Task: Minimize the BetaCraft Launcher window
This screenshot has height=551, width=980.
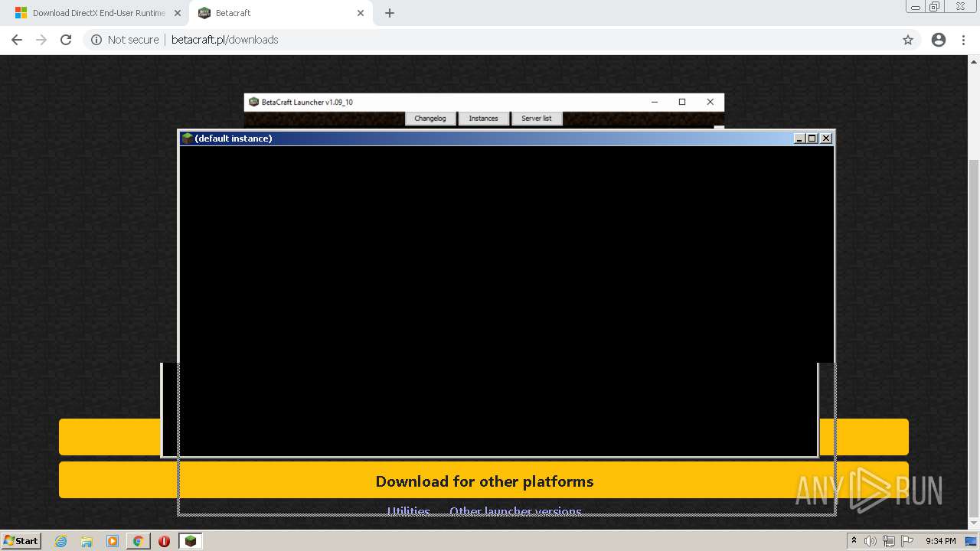Action: (x=655, y=102)
